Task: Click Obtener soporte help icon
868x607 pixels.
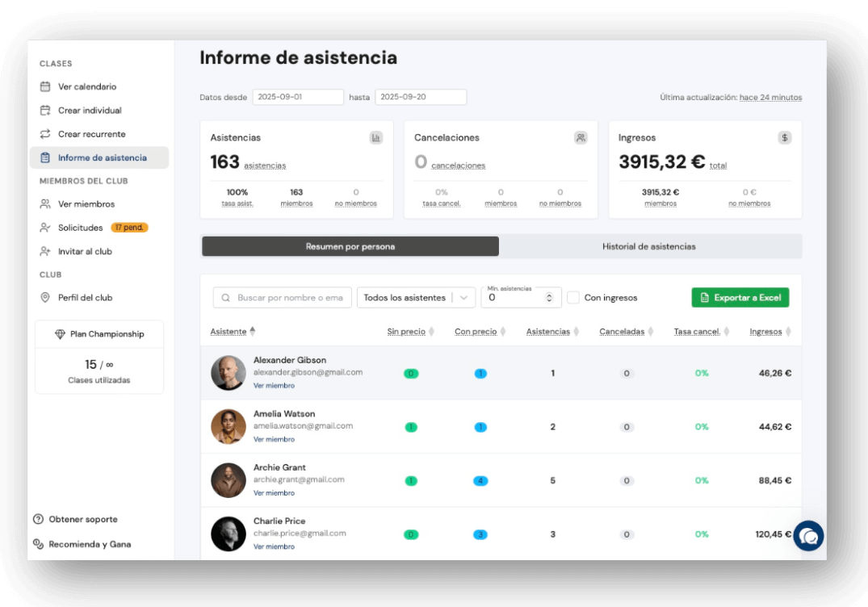Action: [38, 519]
